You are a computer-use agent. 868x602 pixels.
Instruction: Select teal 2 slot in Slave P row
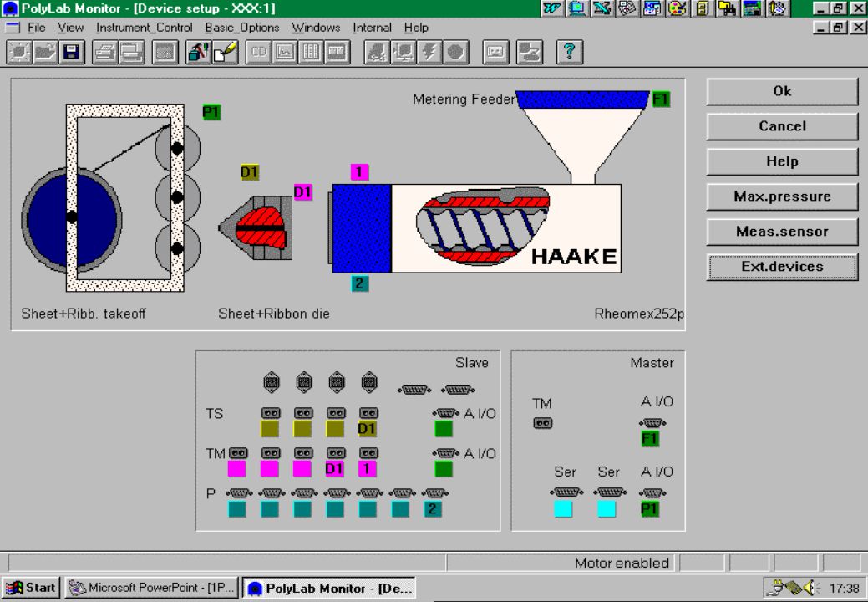(x=433, y=509)
